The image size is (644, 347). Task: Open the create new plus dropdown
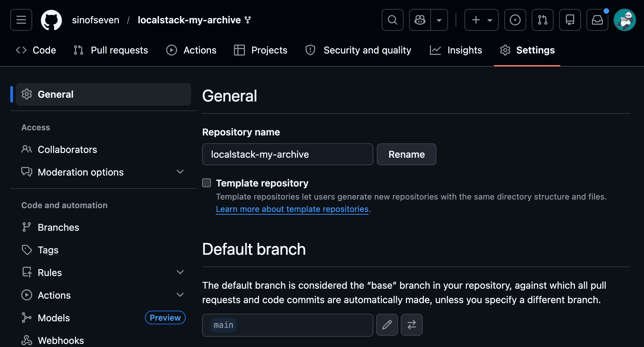coord(481,20)
